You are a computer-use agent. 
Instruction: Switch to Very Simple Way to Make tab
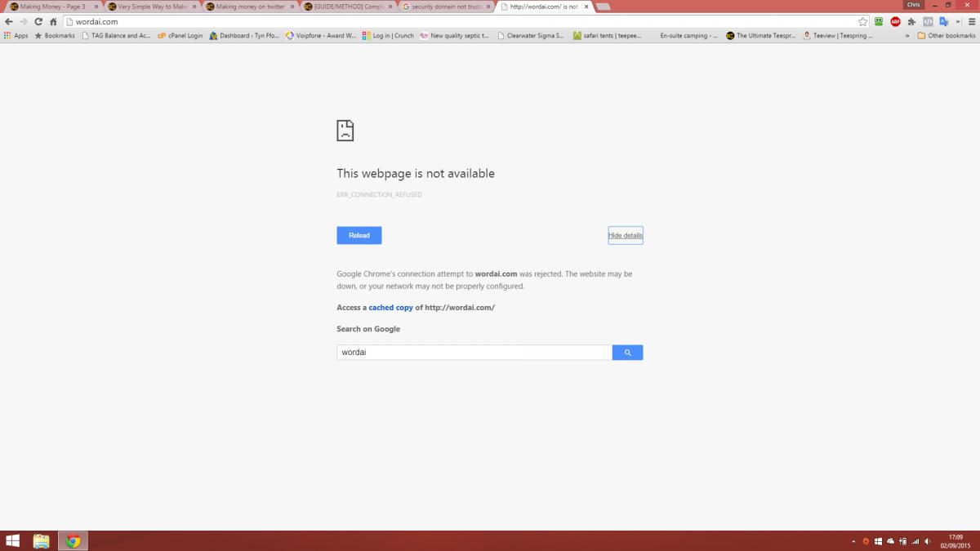152,7
